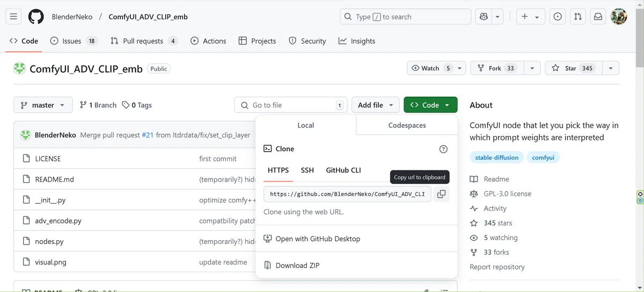Open the hamburger navigation menu
The width and height of the screenshot is (644, 292).
[x=13, y=17]
